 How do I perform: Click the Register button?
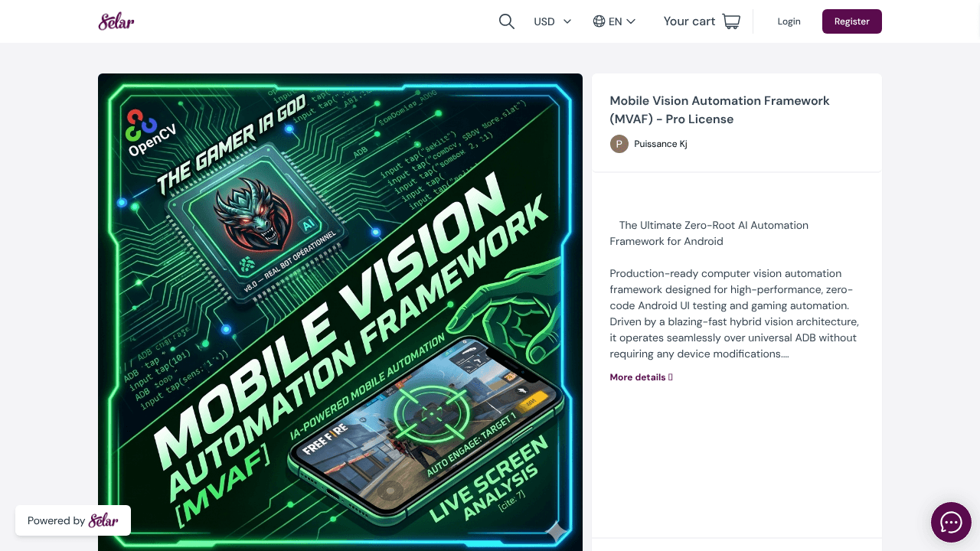852,21
